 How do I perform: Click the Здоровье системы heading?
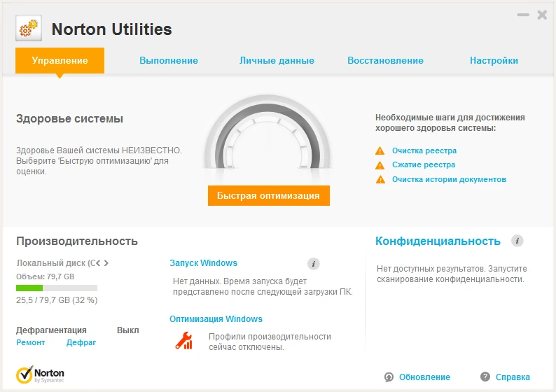69,119
